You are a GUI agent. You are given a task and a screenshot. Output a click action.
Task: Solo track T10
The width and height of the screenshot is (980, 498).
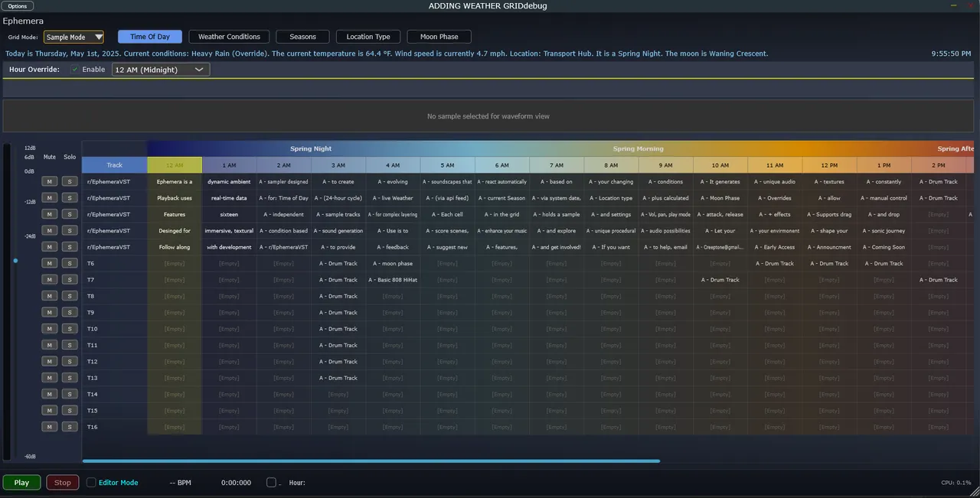click(x=70, y=329)
